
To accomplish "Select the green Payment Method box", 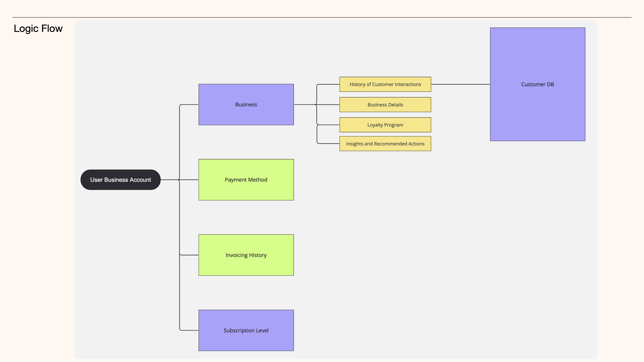I will tap(246, 180).
